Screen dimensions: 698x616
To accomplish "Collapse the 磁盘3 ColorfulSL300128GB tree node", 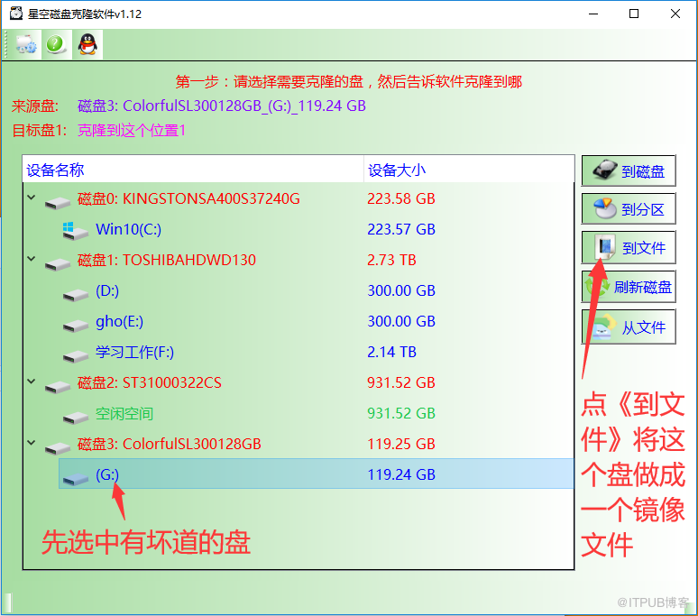I will point(32,443).
